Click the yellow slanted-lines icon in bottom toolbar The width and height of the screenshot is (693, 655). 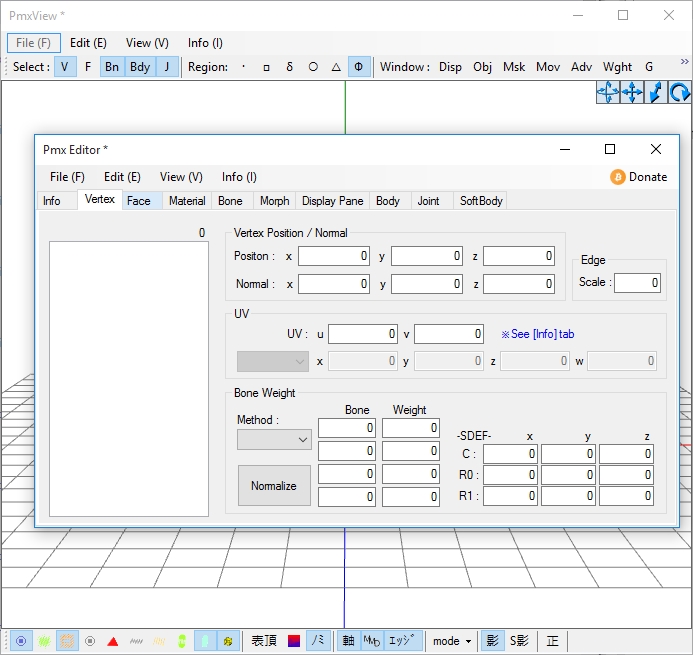(159, 641)
